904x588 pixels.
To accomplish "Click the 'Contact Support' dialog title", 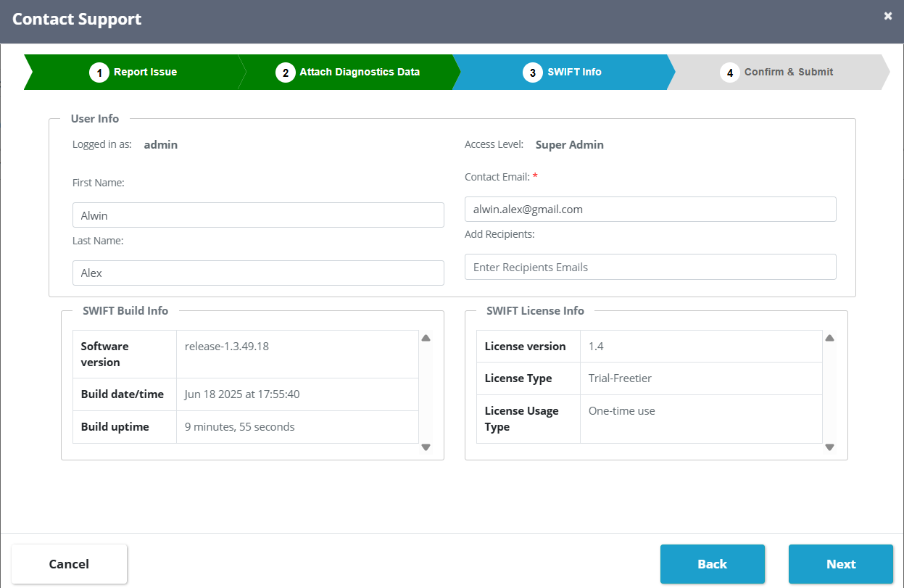I will pyautogui.click(x=77, y=20).
